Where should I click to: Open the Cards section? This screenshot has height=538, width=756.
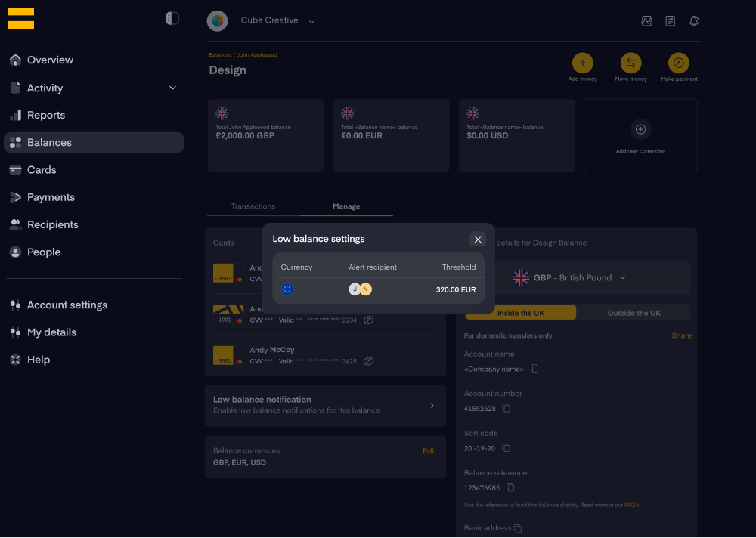tap(42, 170)
